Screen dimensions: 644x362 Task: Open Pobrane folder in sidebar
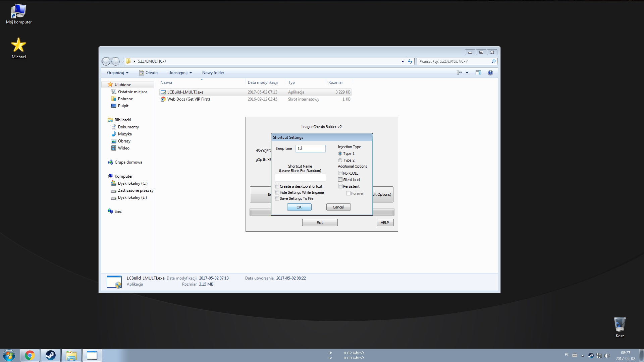[x=125, y=99]
